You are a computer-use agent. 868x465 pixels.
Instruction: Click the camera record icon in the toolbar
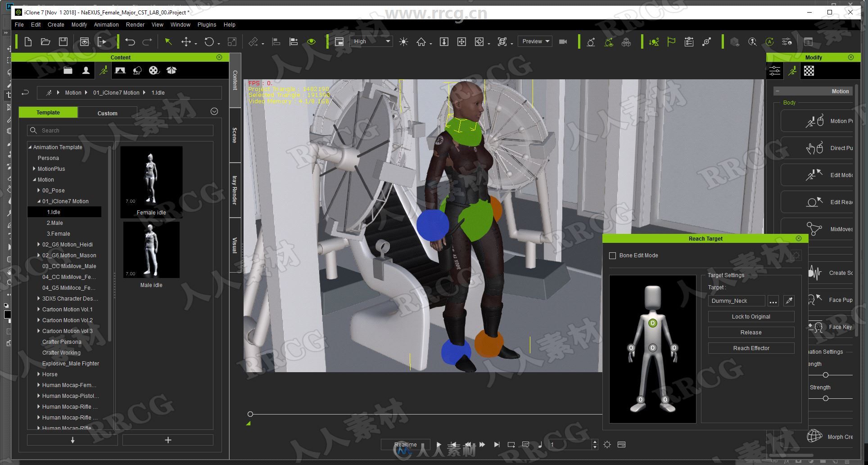[563, 41]
